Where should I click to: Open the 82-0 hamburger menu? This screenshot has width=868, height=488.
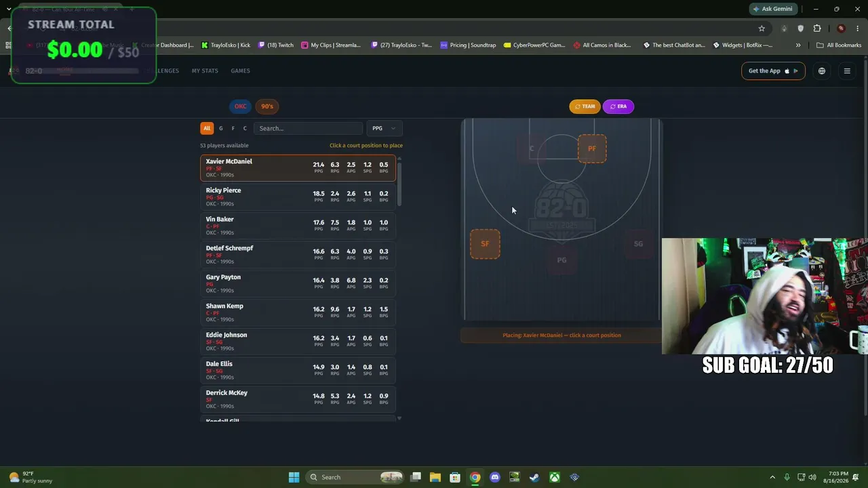847,71
